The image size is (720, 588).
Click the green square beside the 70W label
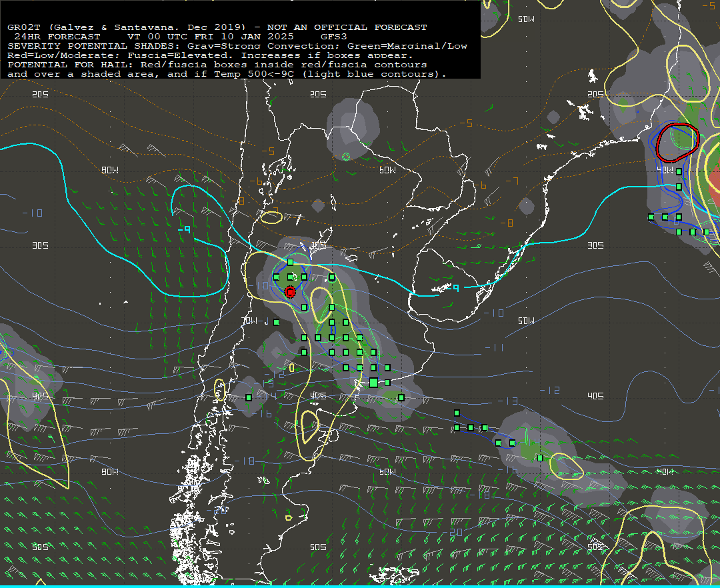click(x=276, y=322)
